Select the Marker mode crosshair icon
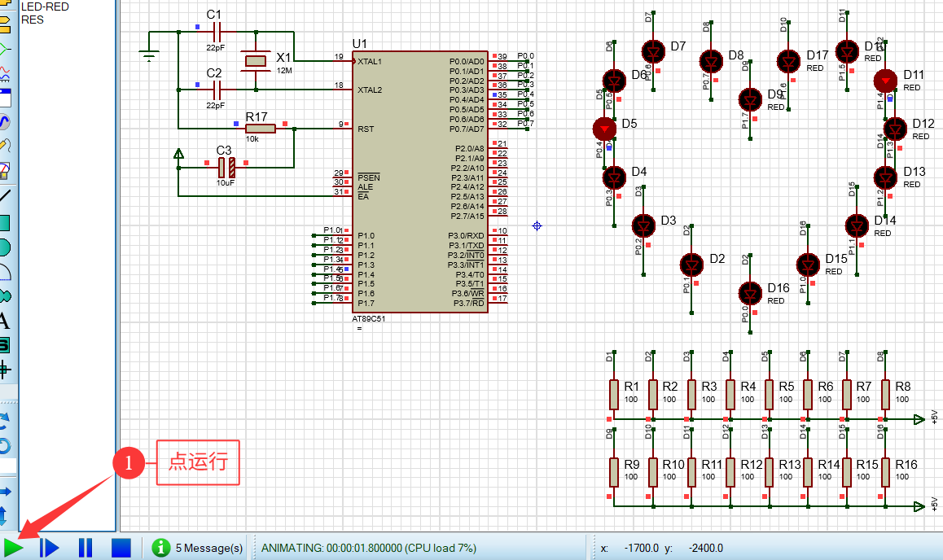 (x=4, y=370)
